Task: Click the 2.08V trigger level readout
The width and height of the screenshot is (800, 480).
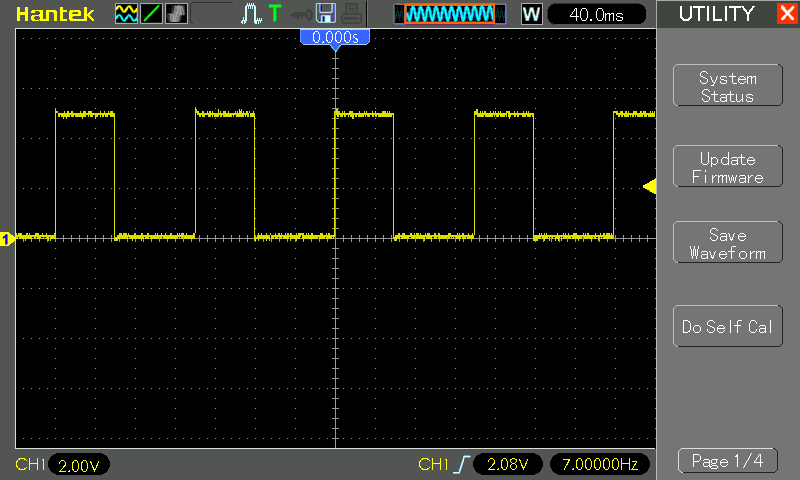Action: point(508,464)
